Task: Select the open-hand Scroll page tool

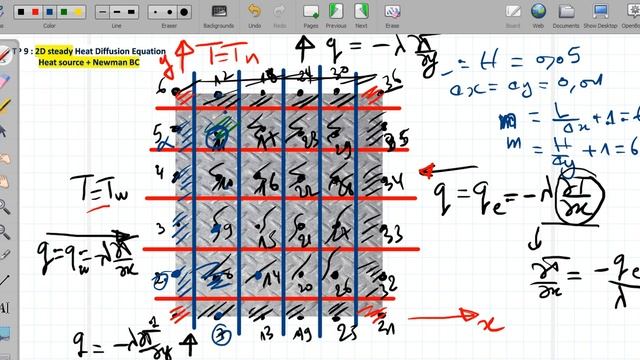Action: (x=5, y=182)
